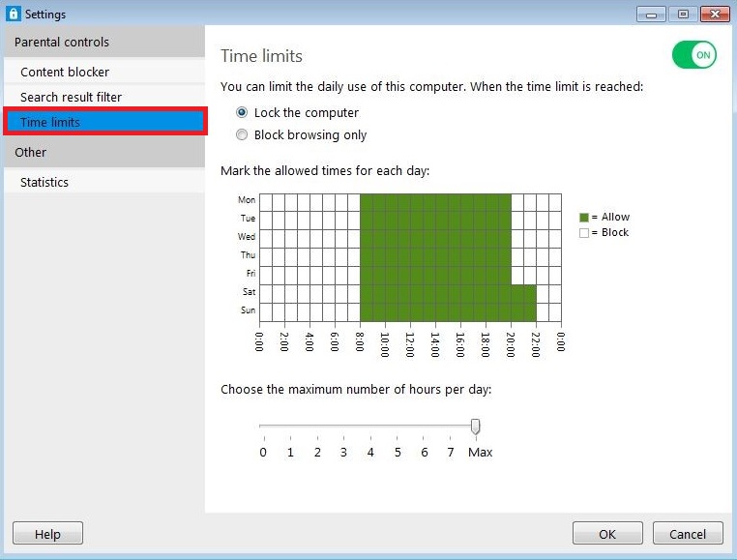
Task: Minimize the Settings window
Action: tap(652, 15)
